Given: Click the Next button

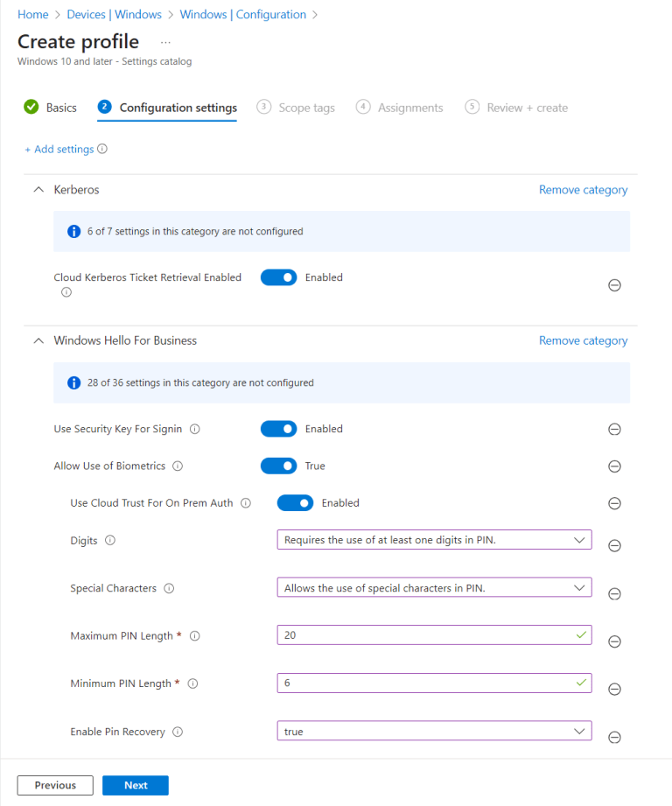Looking at the screenshot, I should [135, 785].
